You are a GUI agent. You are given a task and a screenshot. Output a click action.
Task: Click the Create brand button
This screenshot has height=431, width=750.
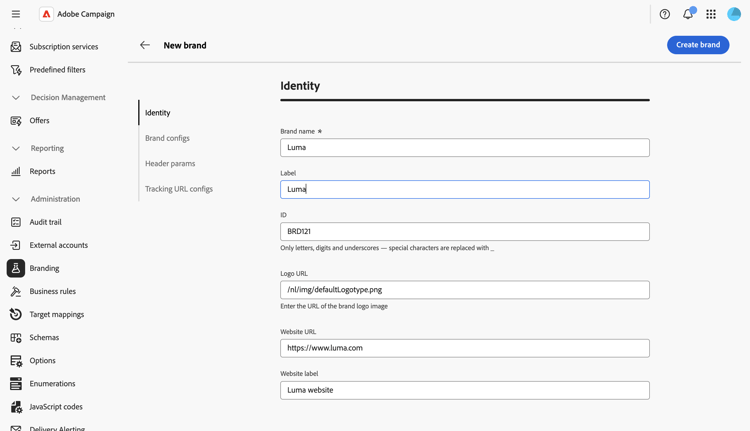click(x=698, y=45)
